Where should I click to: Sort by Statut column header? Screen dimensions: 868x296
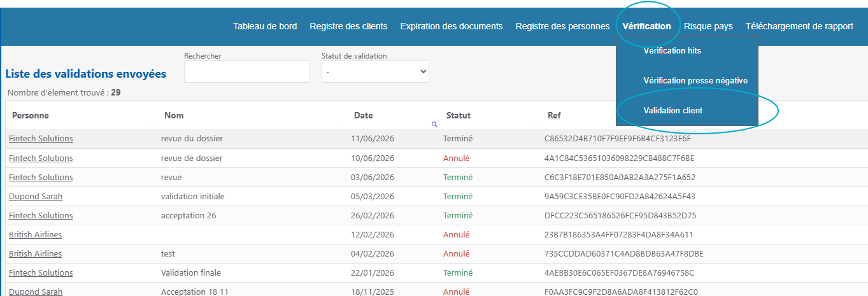point(459,115)
